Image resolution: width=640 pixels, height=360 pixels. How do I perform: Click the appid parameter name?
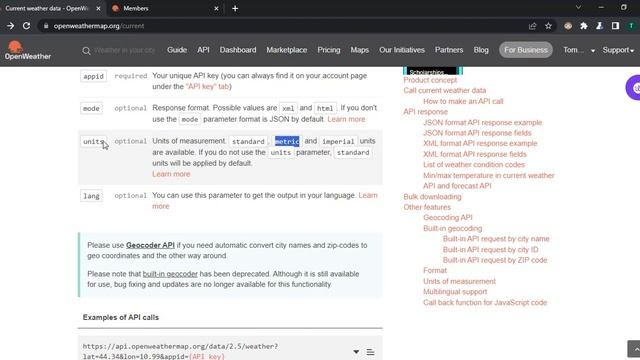(x=93, y=76)
